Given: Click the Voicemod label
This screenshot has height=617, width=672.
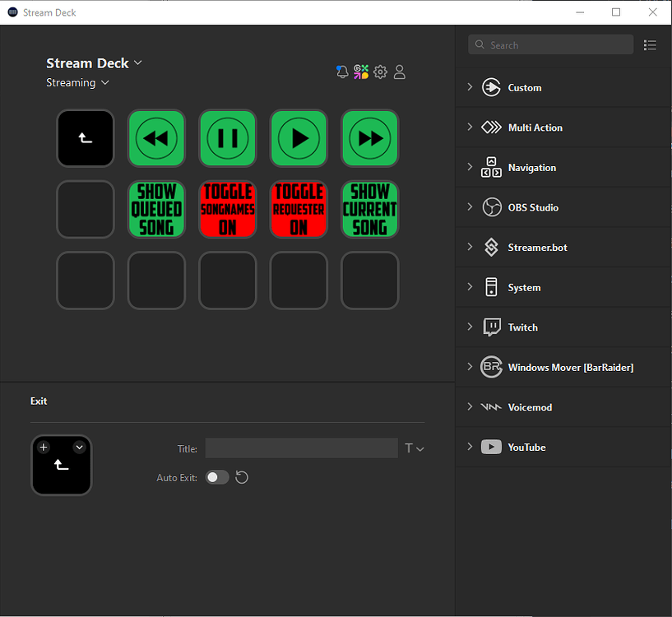Looking at the screenshot, I should [531, 407].
